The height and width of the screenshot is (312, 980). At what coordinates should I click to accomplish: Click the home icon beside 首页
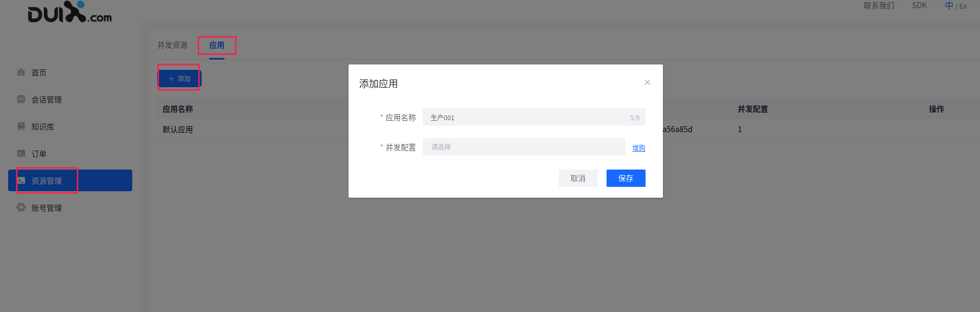21,72
